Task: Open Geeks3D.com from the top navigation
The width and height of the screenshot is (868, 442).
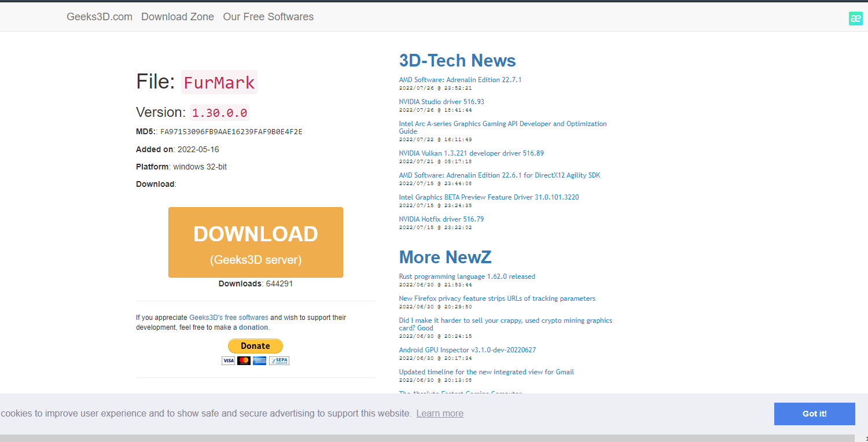Action: click(x=100, y=17)
